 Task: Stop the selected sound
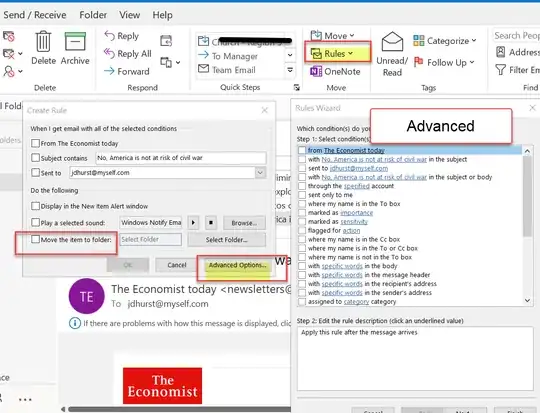coord(211,223)
